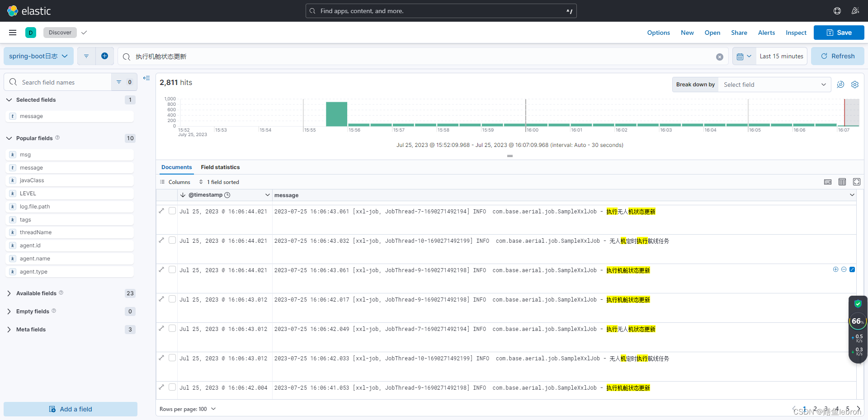The height and width of the screenshot is (420, 868).
Task: Open the Inspect menu item
Action: pos(796,33)
